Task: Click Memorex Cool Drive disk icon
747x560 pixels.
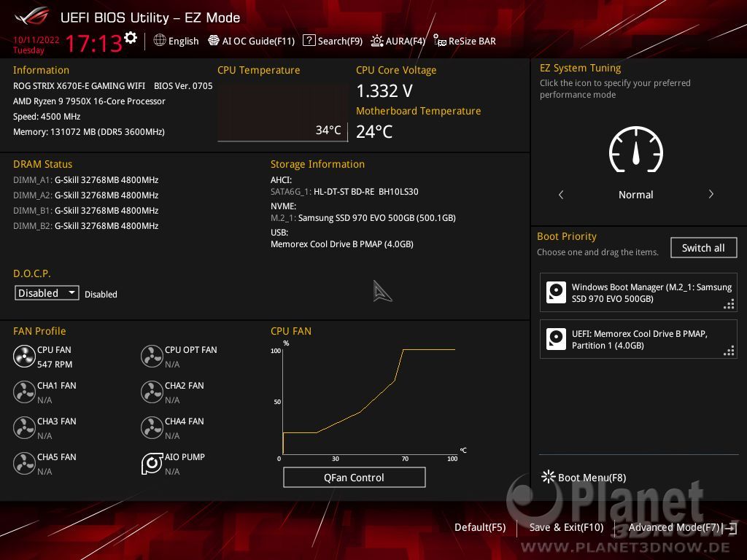Action: [555, 339]
